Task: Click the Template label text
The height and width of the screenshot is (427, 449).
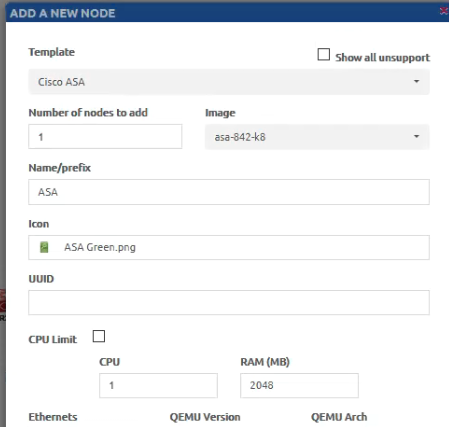Action: [52, 52]
